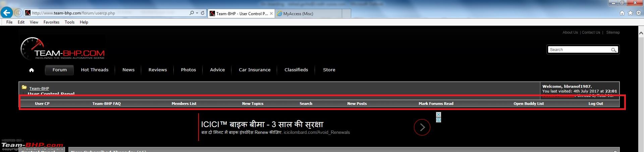Click the Team-BHP.com logo
Screen dimensions: 644x152
63,49
